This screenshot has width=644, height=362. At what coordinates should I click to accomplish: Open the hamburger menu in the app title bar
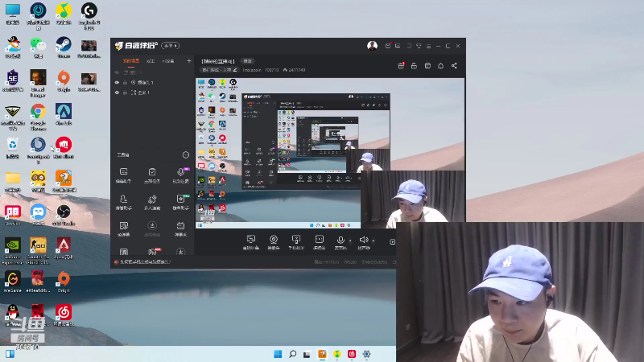click(x=428, y=46)
